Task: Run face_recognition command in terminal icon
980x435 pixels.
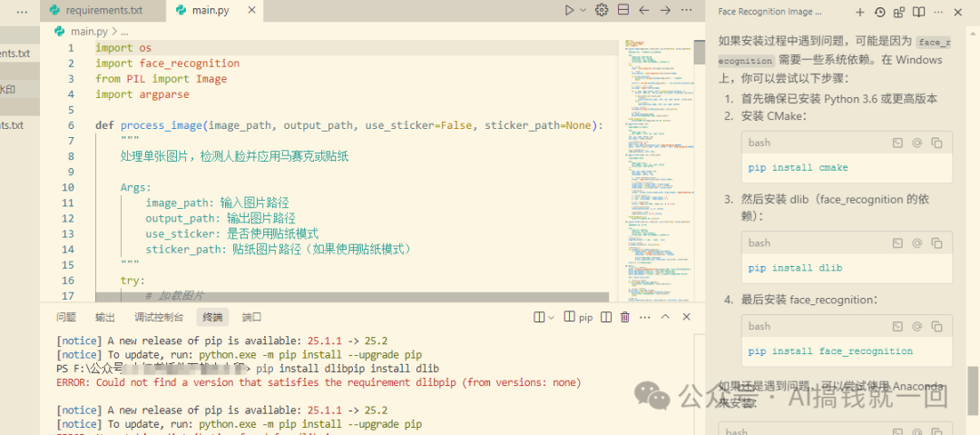Action: coord(897,326)
